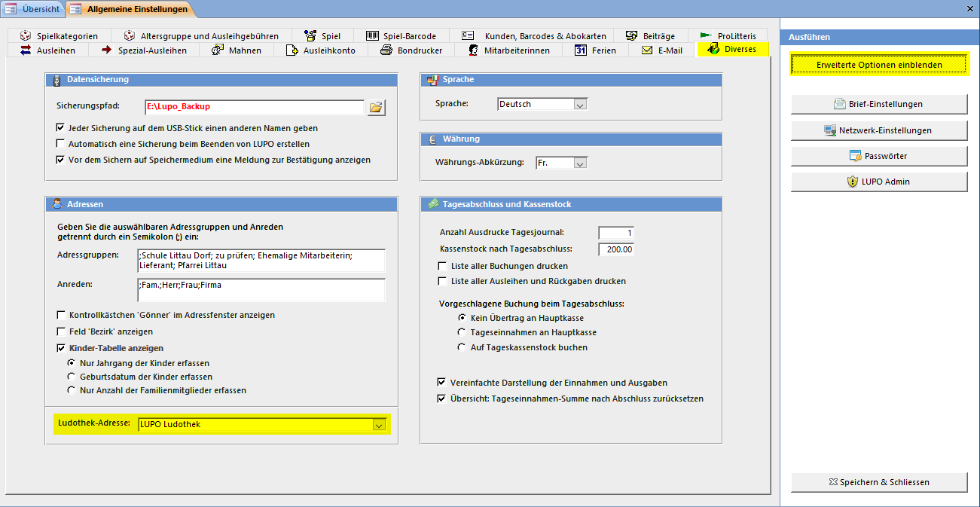980x507 pixels.
Task: Click the red arrow icon on Spezial-Ausleihen tab
Action: [106, 50]
